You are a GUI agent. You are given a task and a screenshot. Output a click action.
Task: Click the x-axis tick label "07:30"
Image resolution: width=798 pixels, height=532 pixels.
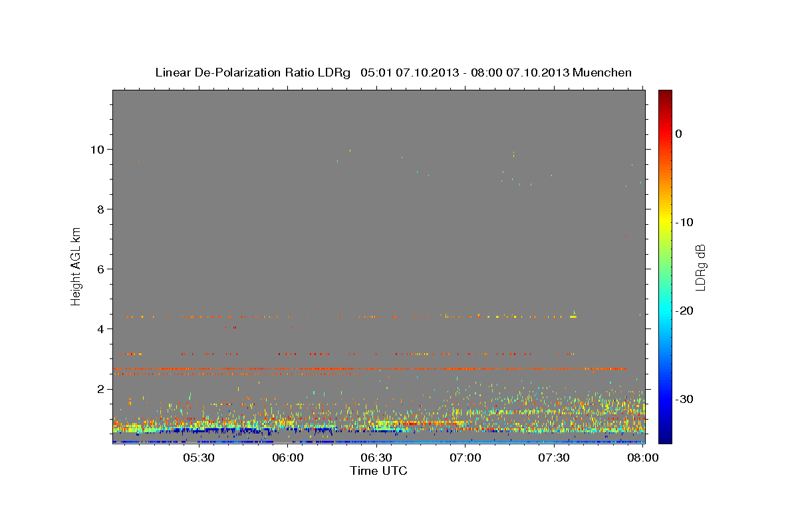point(554,458)
